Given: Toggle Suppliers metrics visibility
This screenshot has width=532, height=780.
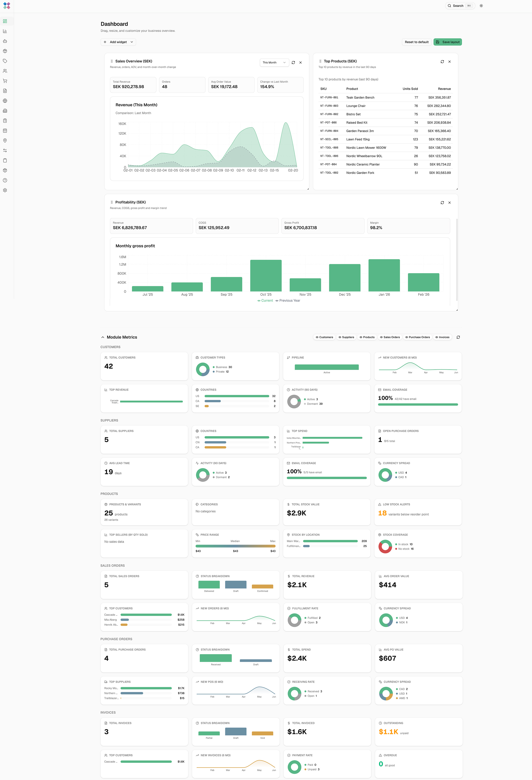Looking at the screenshot, I should click(346, 337).
